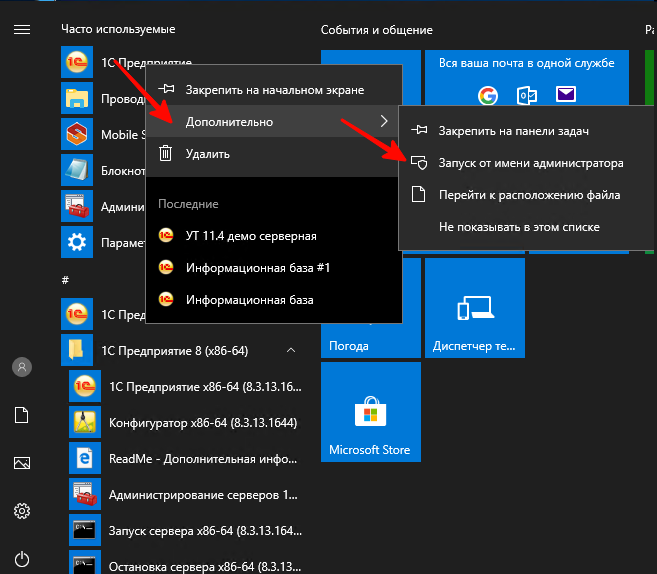Image resolution: width=657 pixels, height=574 pixels.
Task: Click ReadMe - Дополнительная инфо... label
Action: [x=203, y=459]
